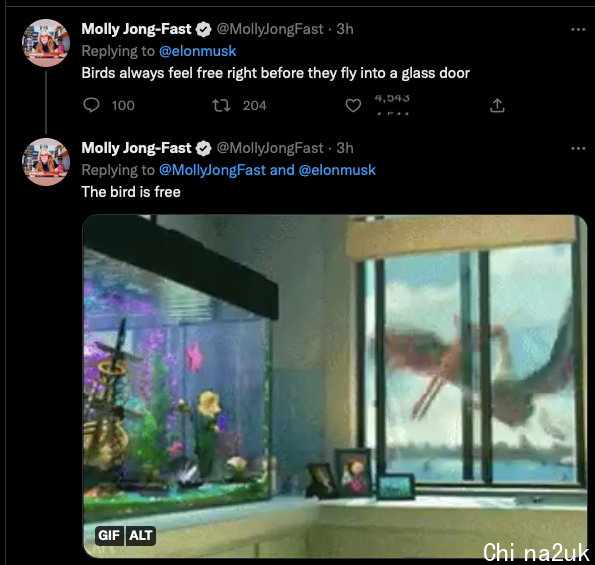Viewport: 595px width, 565px height.
Task: Click verified badge on first tweet
Action: click(x=203, y=29)
